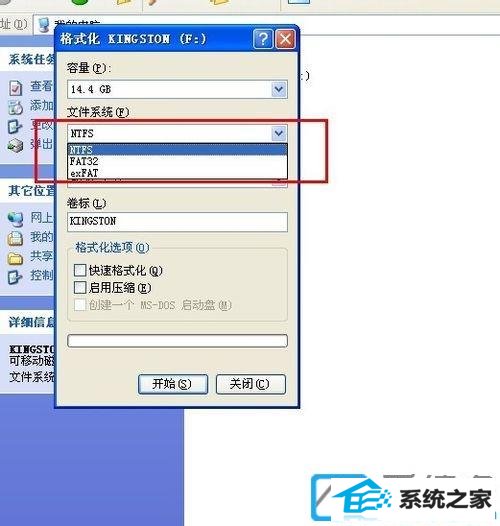Screen dimensions: 500x526
Task: Click the My Documents icon in sidebar
Action: (15, 239)
